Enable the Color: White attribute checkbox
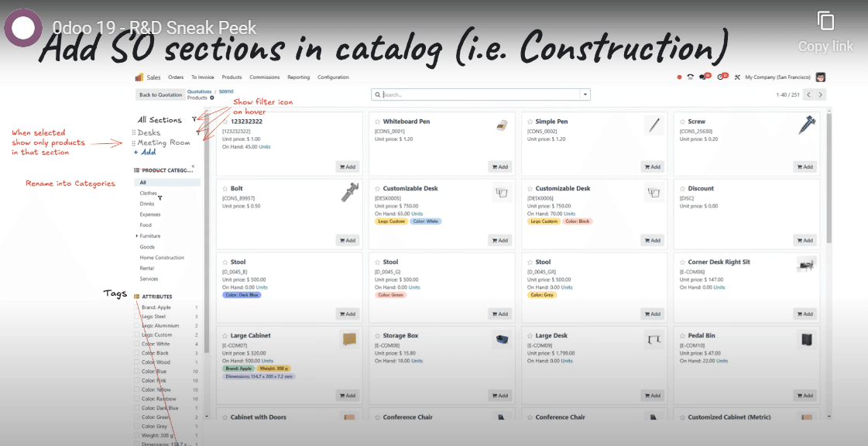The width and height of the screenshot is (868, 446). [x=138, y=344]
